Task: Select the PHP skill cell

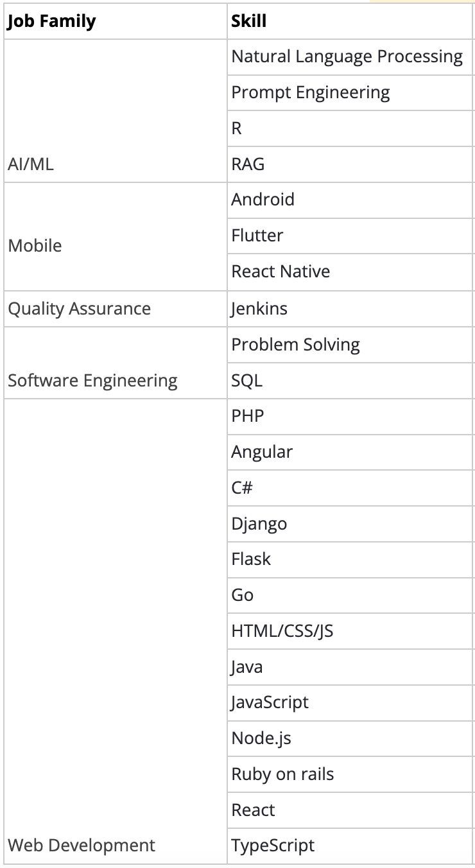Action: [x=248, y=416]
